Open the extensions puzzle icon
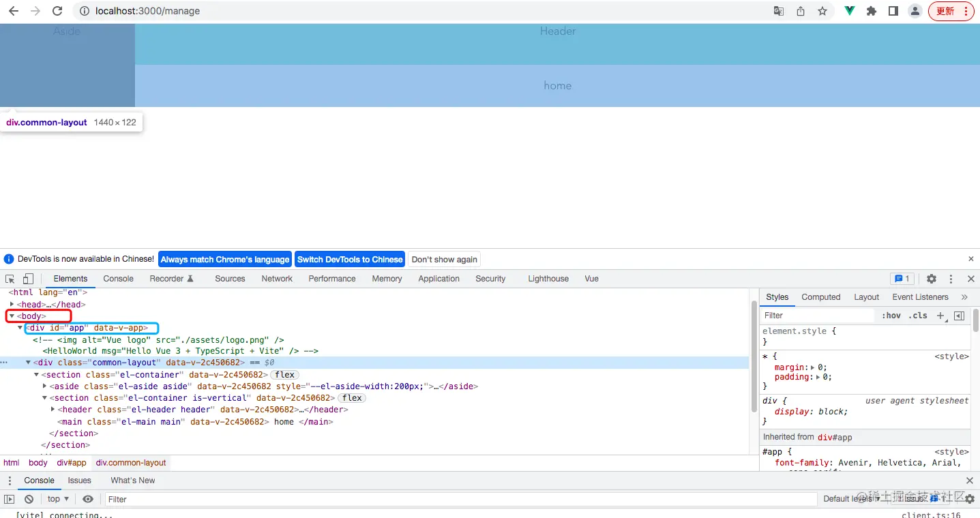This screenshot has height=518, width=980. tap(872, 11)
